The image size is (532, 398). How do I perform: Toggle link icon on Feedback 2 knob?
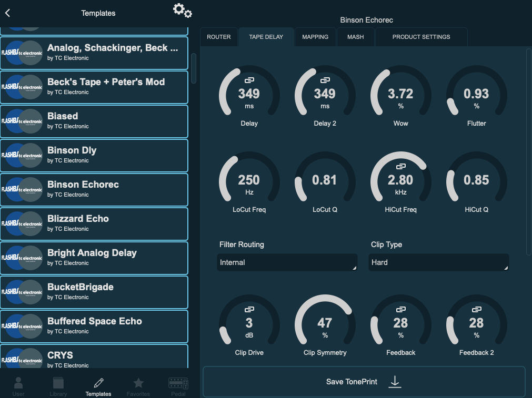pos(476,309)
